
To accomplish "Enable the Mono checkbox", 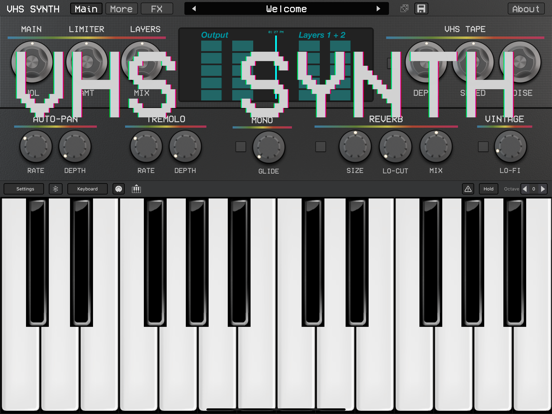I will coord(241,146).
